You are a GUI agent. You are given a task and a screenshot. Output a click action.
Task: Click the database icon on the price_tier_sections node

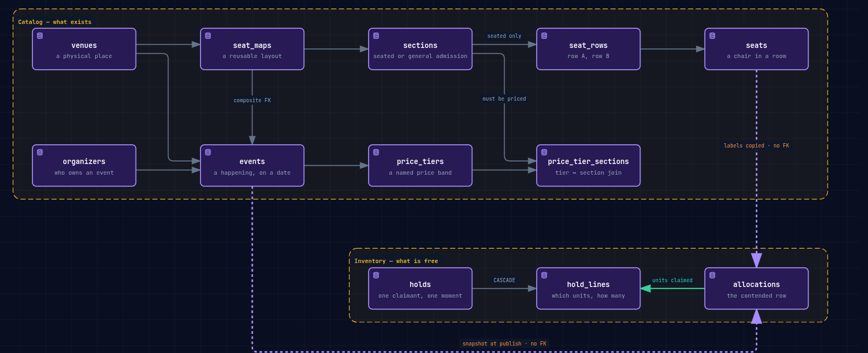(x=544, y=152)
